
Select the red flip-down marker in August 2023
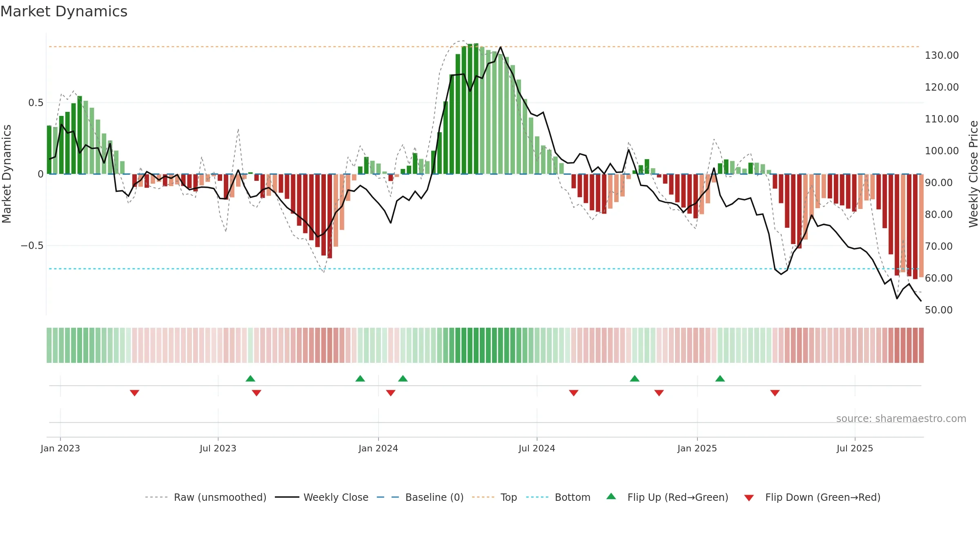(x=256, y=393)
